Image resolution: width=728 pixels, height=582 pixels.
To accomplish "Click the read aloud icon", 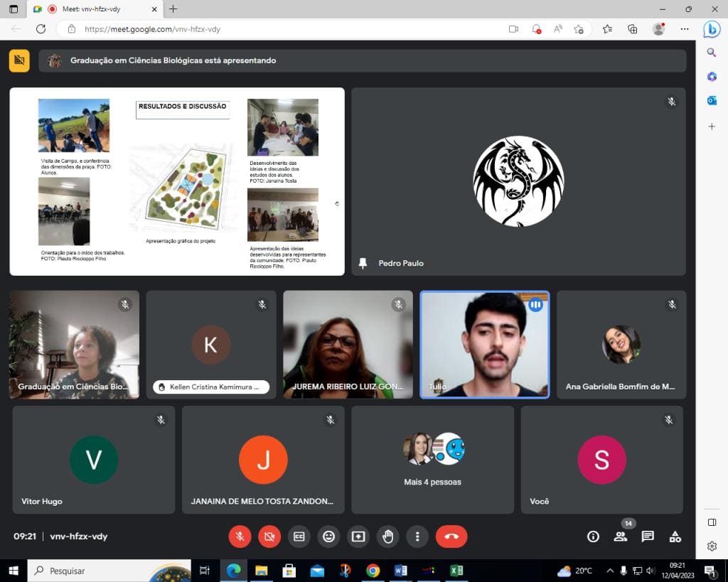I will (x=558, y=28).
